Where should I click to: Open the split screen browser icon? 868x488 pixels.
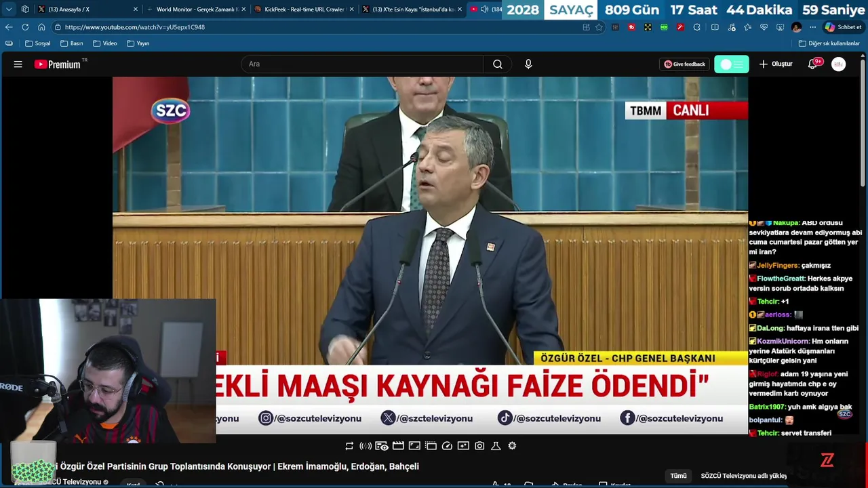coord(715,27)
